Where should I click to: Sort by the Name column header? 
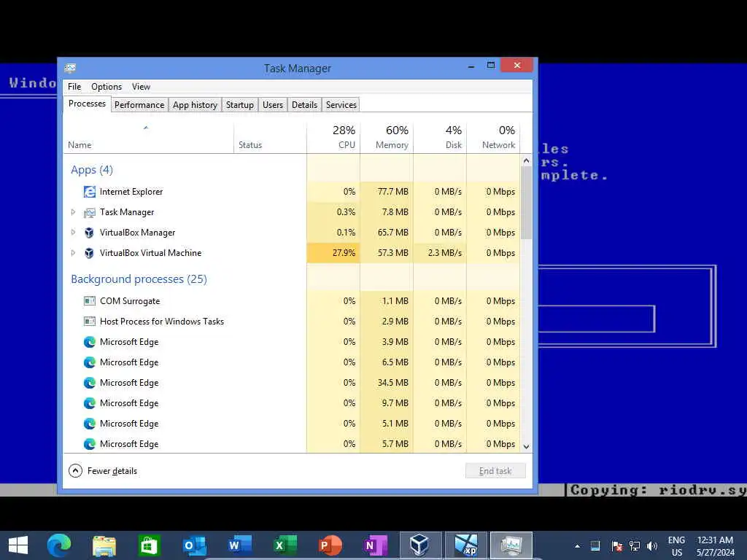pos(148,138)
